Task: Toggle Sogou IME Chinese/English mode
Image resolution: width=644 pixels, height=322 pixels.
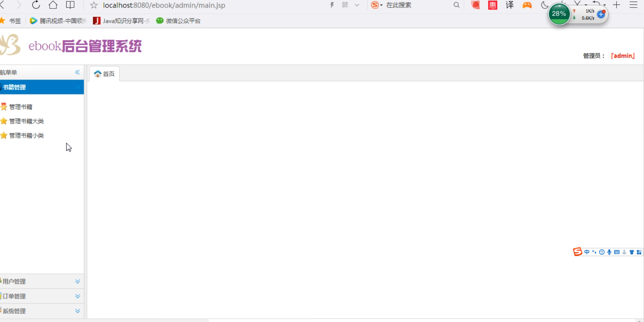Action: [587, 252]
